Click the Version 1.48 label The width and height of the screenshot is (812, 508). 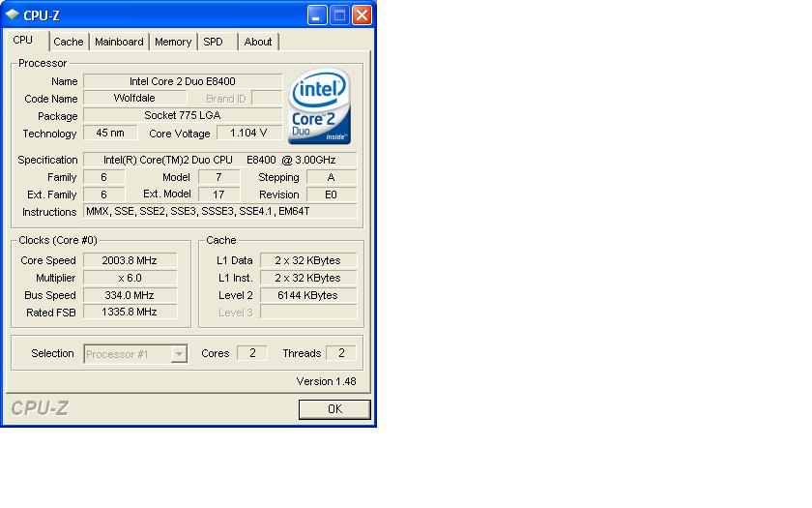click(x=327, y=381)
